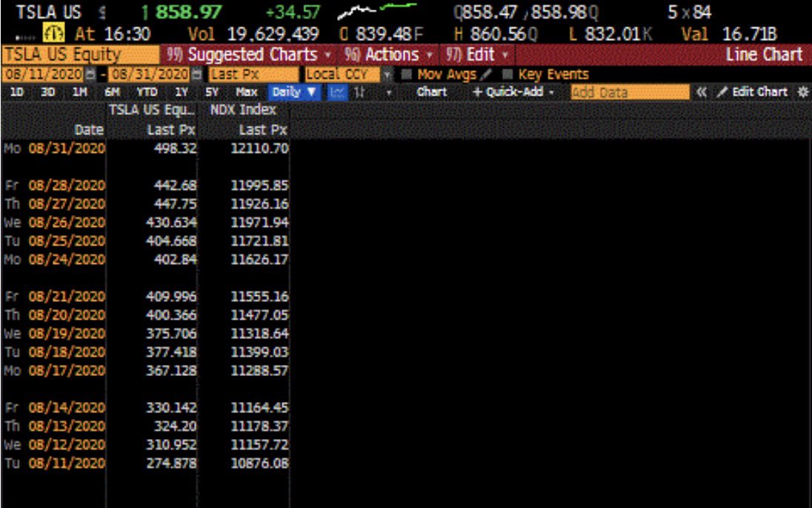Select the 5Y range
Image resolution: width=812 pixels, height=508 pixels.
point(212,92)
